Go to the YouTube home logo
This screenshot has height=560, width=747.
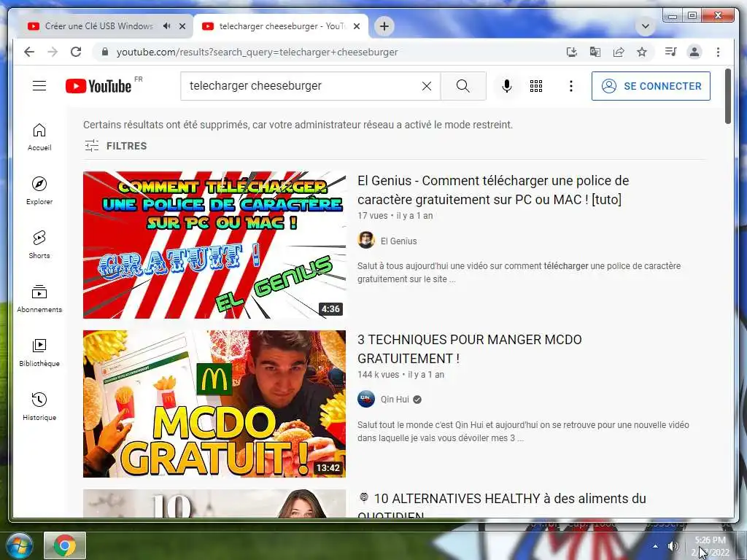pyautogui.click(x=98, y=86)
